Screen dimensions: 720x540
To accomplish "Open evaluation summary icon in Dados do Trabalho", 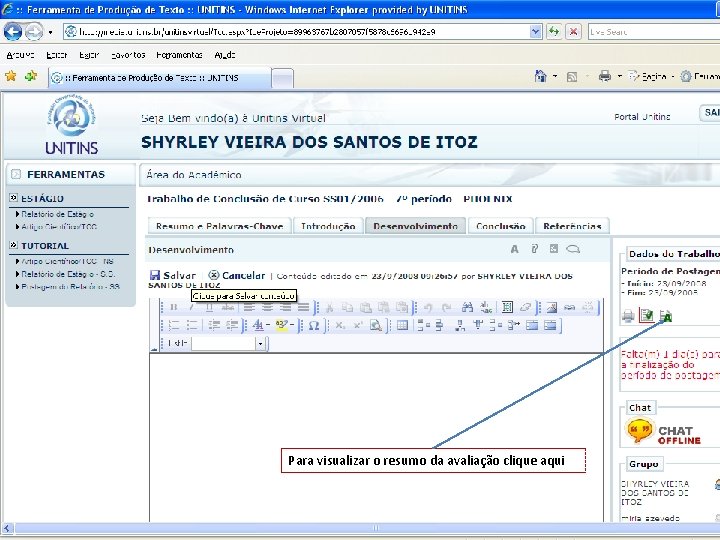I will click(x=665, y=316).
